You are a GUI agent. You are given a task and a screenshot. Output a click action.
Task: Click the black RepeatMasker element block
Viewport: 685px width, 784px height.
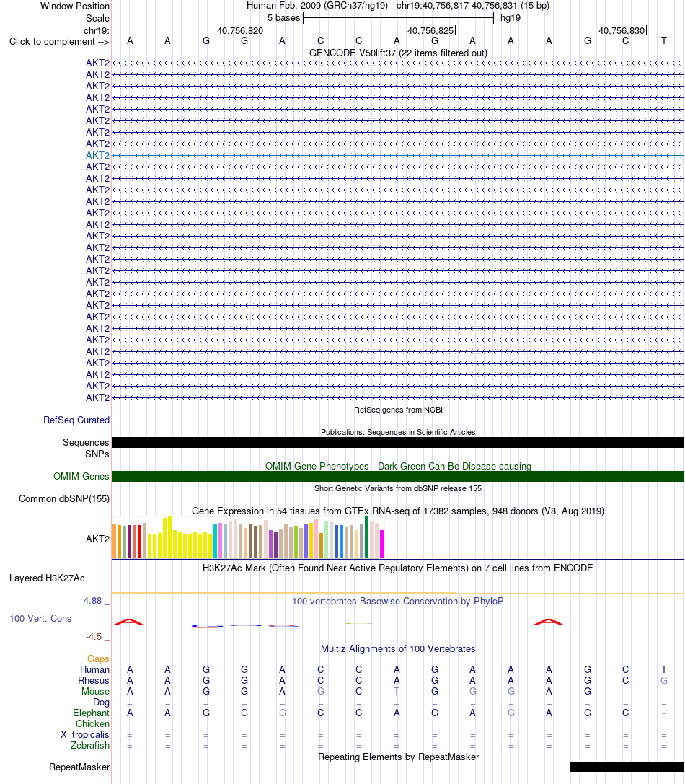coord(627,767)
